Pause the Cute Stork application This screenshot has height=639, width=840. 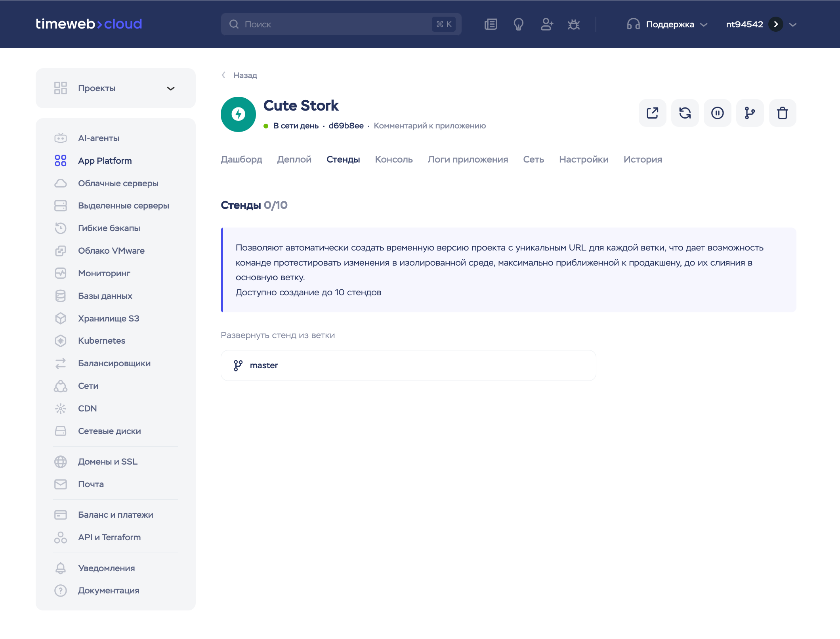717,113
